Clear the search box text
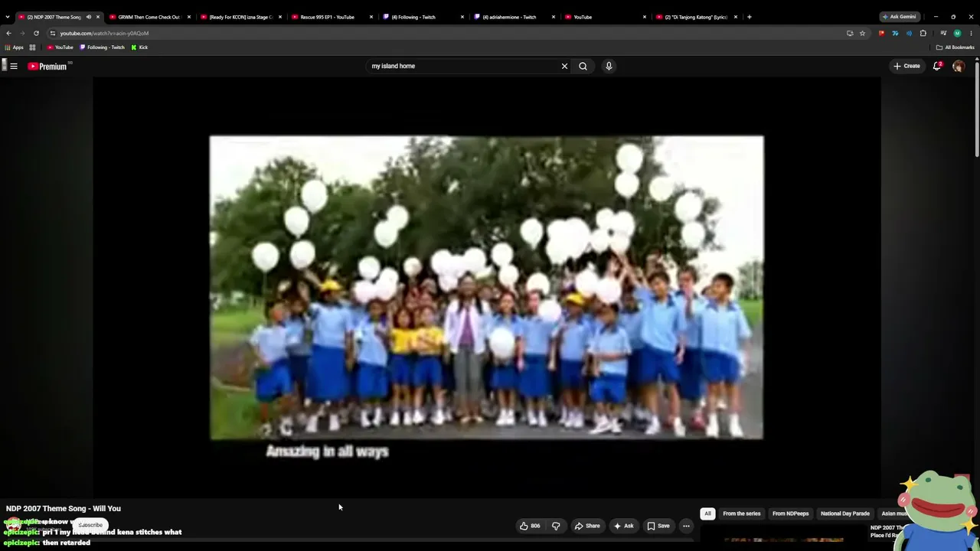Viewport: 980px width, 551px height. 564,67
